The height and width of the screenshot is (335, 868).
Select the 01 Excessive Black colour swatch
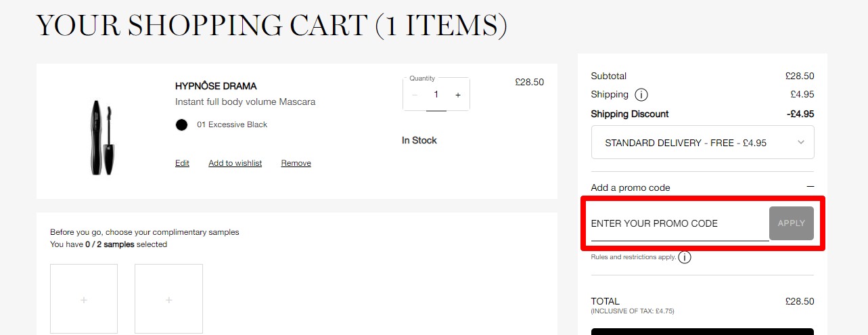pyautogui.click(x=181, y=125)
